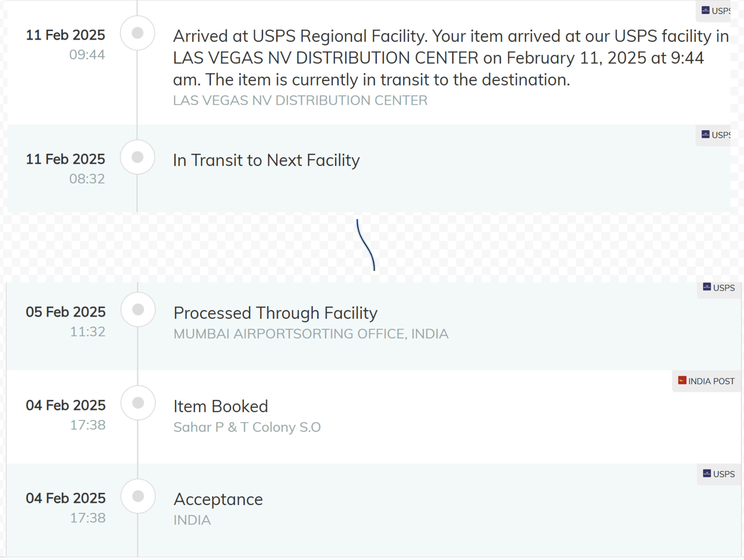
Task: Select the Item Booked timeline marker circle
Action: 138,403
